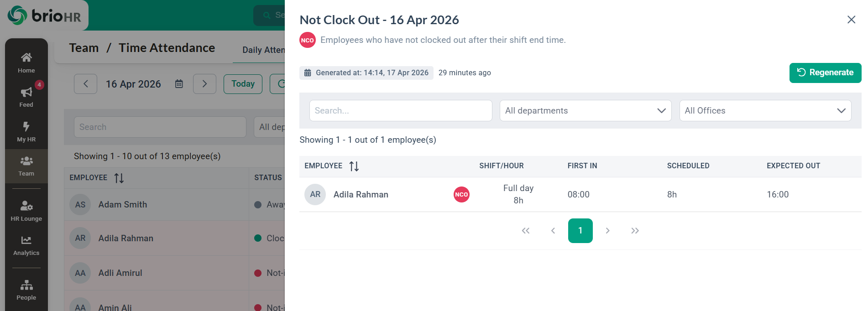Jump to Today's date
The width and height of the screenshot is (868, 311).
243,84
